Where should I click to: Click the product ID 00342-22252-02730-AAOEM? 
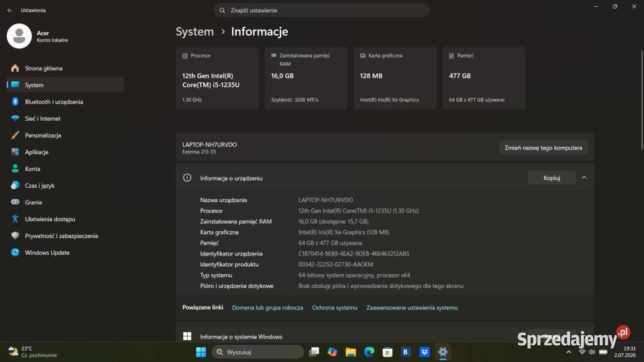335,264
